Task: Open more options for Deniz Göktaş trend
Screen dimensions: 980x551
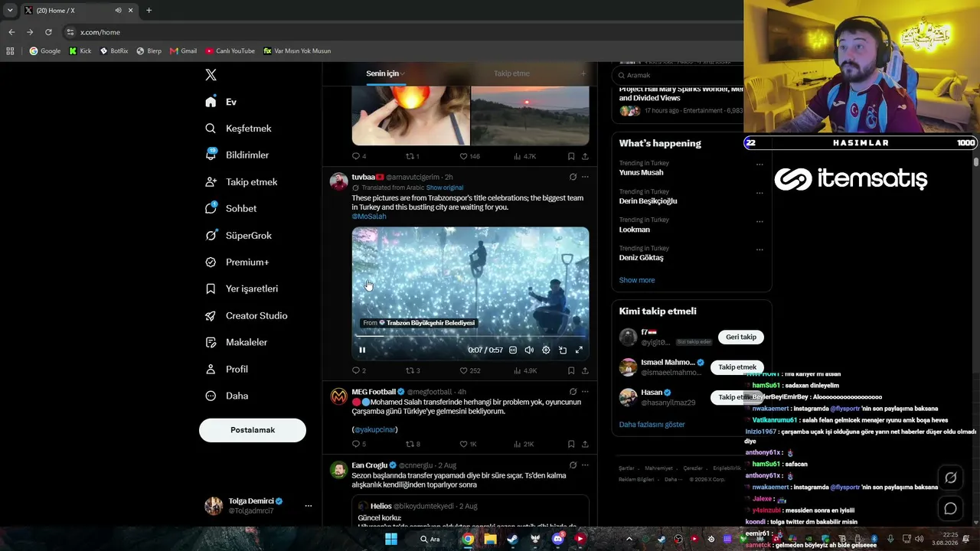Action: coord(759,249)
